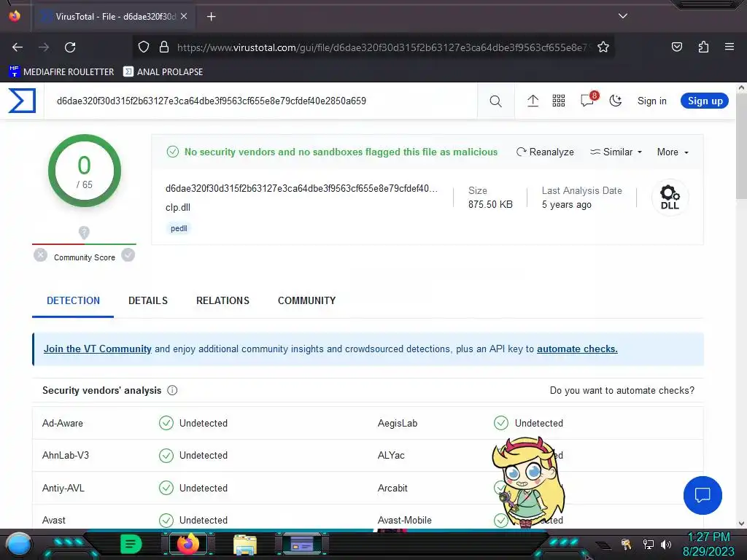747x560 pixels.
Task: Click the taskbar clock 1:27 PM
Action: click(708, 537)
